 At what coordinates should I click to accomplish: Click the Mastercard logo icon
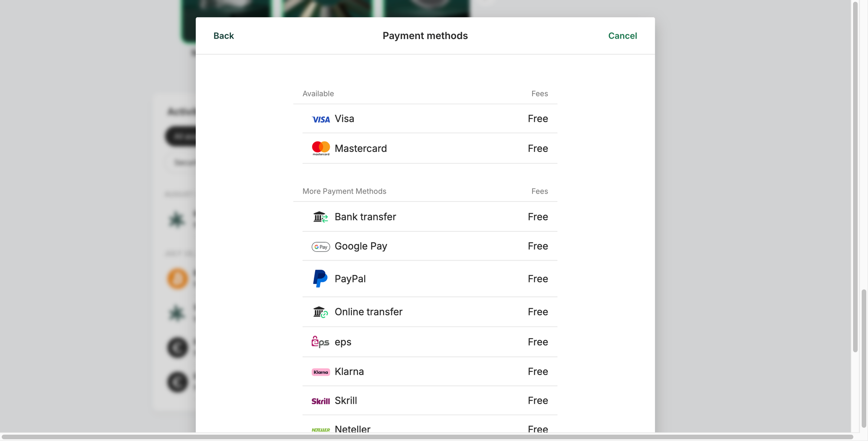[x=321, y=148]
